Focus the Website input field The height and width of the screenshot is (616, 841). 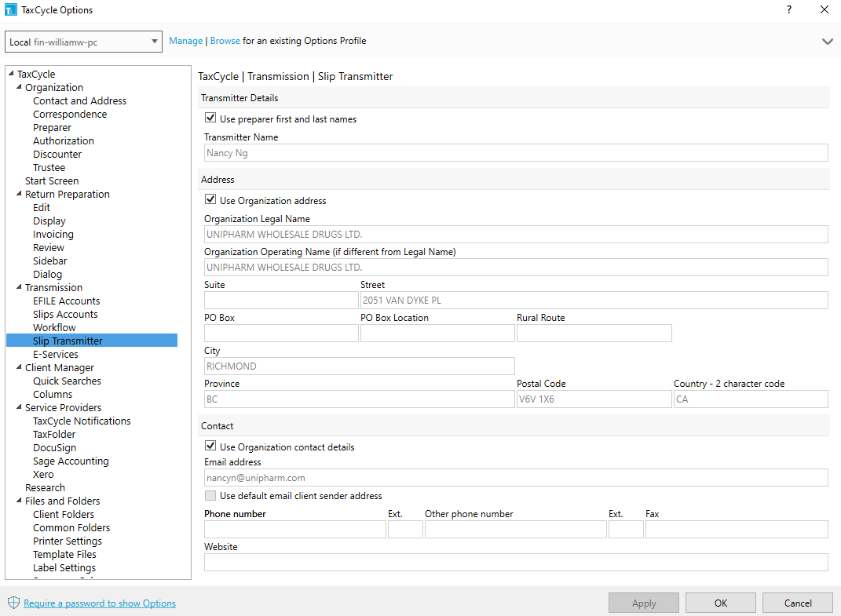point(516,563)
